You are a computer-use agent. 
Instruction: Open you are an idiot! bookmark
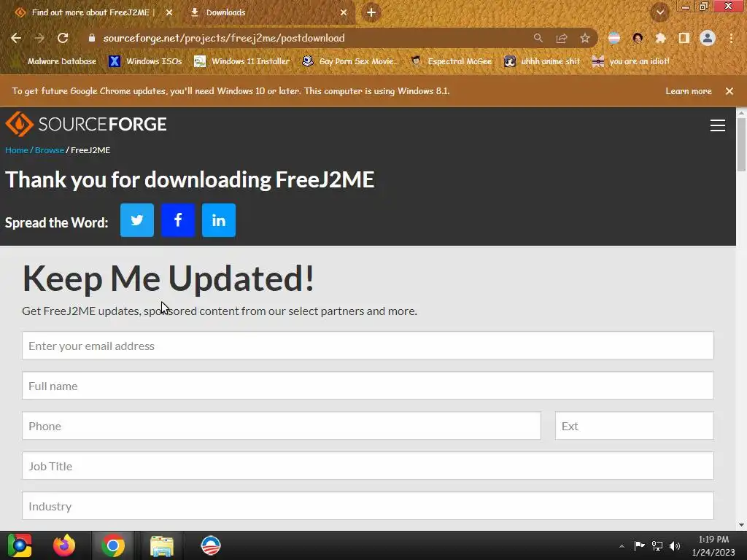click(631, 61)
